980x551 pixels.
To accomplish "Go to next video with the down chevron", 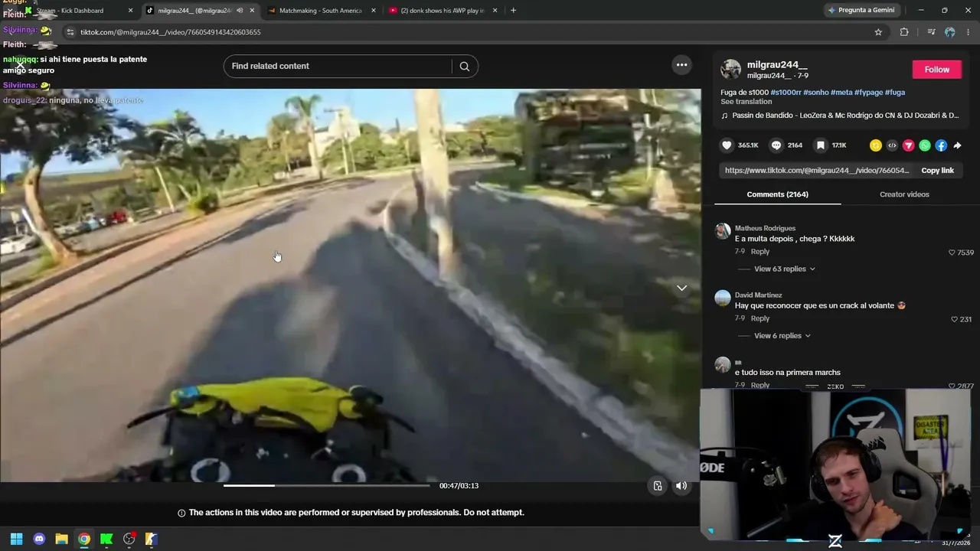I will [x=681, y=288].
